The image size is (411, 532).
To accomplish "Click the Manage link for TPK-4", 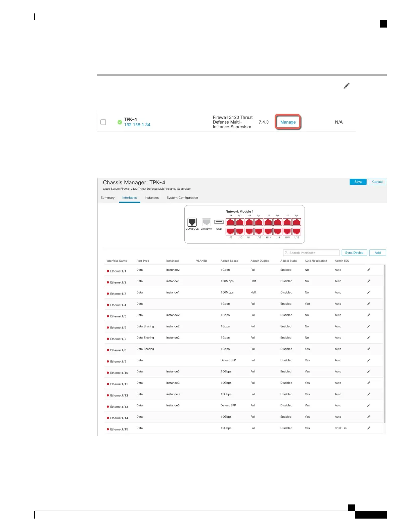I will [288, 122].
